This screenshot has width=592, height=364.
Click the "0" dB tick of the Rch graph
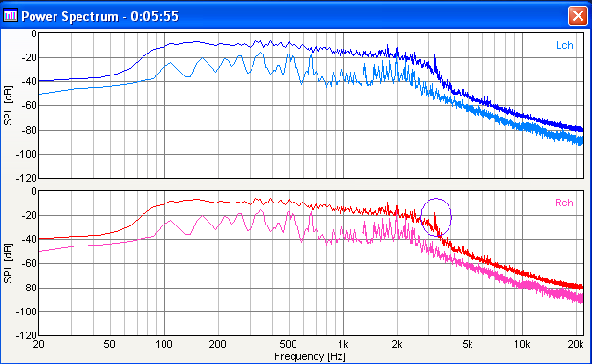[33, 191]
